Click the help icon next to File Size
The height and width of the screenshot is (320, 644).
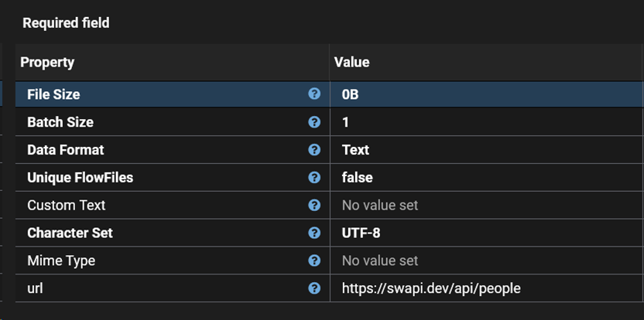pyautogui.click(x=314, y=94)
